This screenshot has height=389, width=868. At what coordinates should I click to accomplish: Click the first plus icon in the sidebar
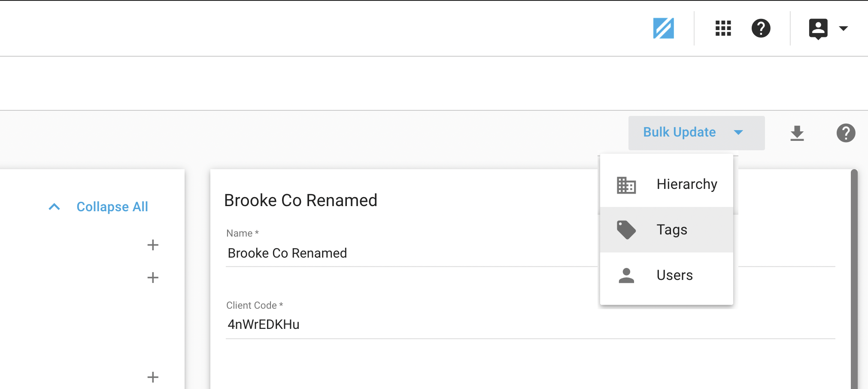pos(153,245)
